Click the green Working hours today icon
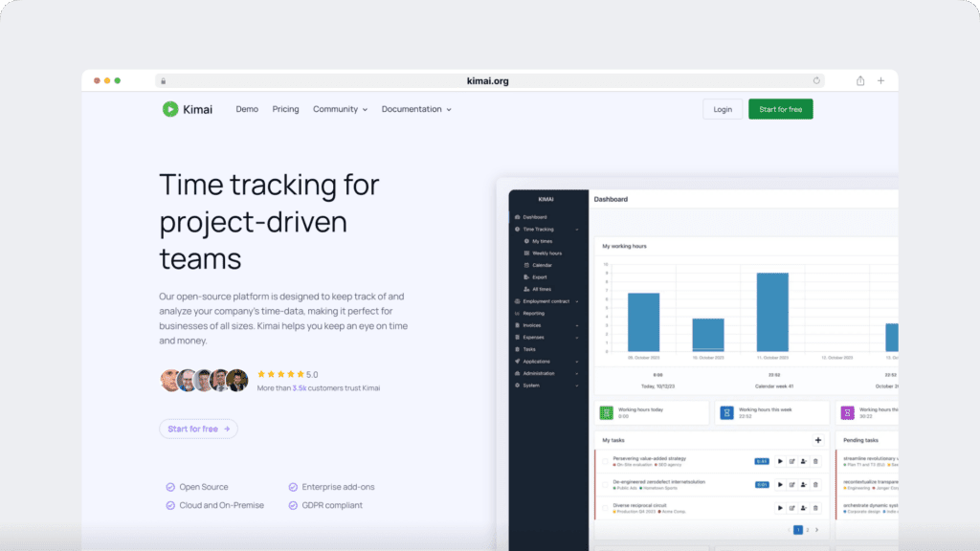Viewport: 980px width, 551px height. click(606, 412)
